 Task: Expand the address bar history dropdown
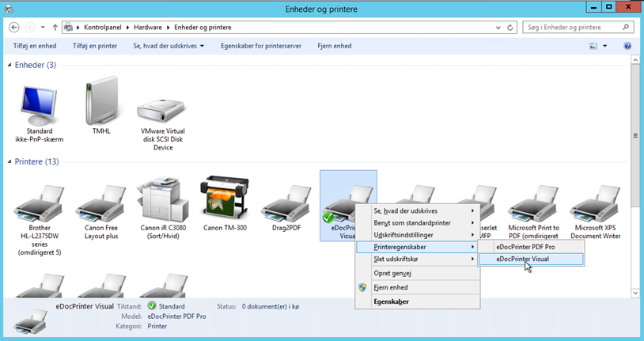pos(498,28)
